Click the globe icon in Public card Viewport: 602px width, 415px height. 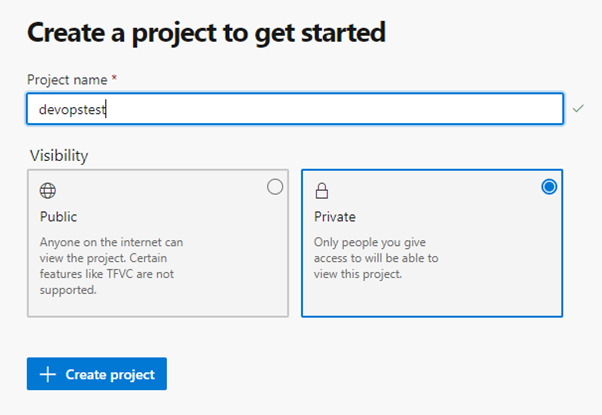click(45, 190)
